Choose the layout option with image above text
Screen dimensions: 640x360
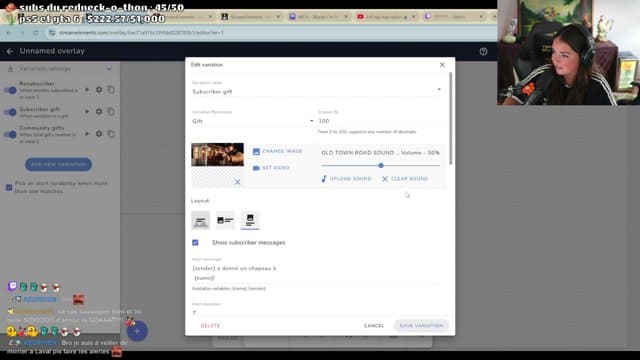click(250, 221)
